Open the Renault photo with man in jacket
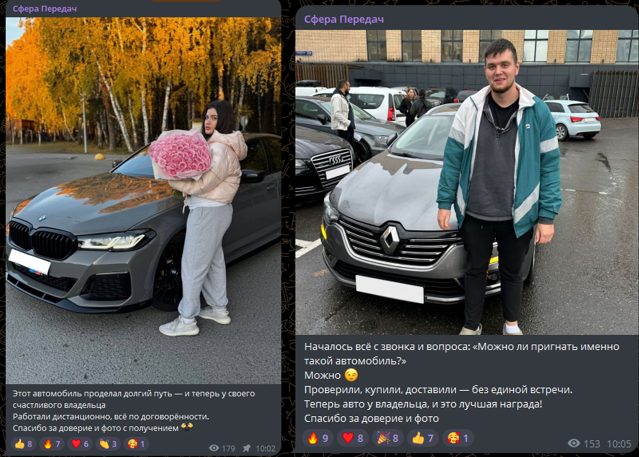 pyautogui.click(x=466, y=182)
